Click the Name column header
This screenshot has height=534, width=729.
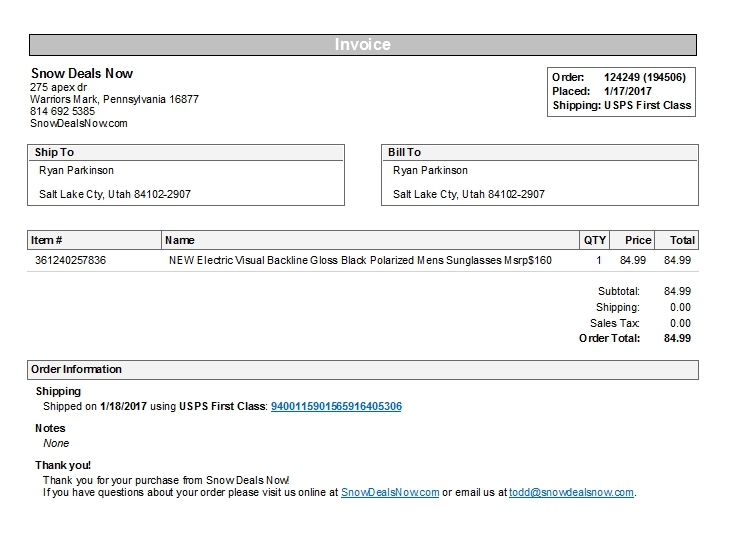coord(370,240)
